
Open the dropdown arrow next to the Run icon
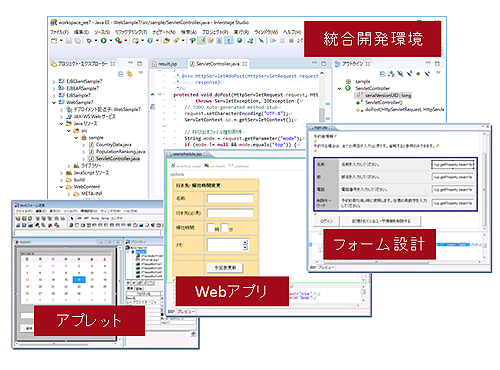point(111,41)
